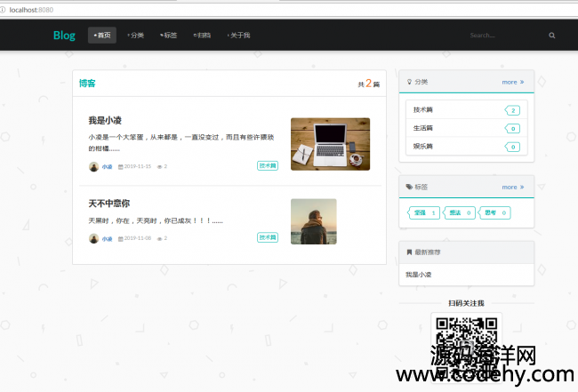Viewport: 578px width, 392px height.
Task: Click the avatar icon on 我是小凌 post
Action: click(x=93, y=166)
